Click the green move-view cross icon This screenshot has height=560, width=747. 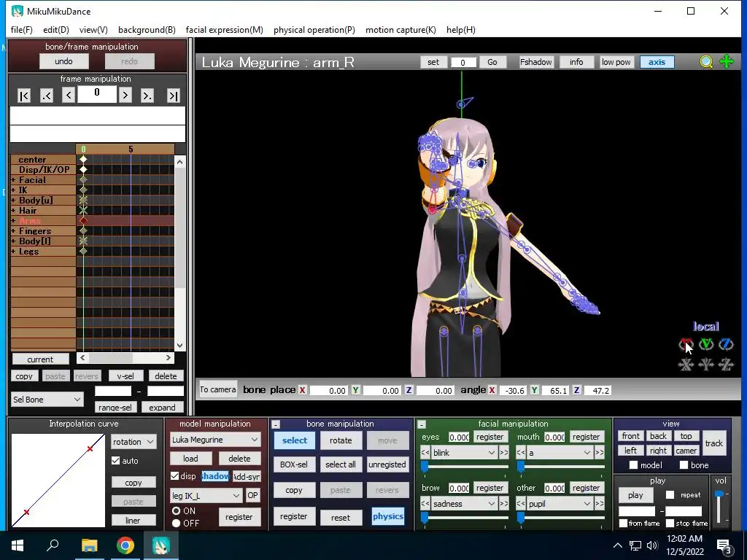point(727,61)
